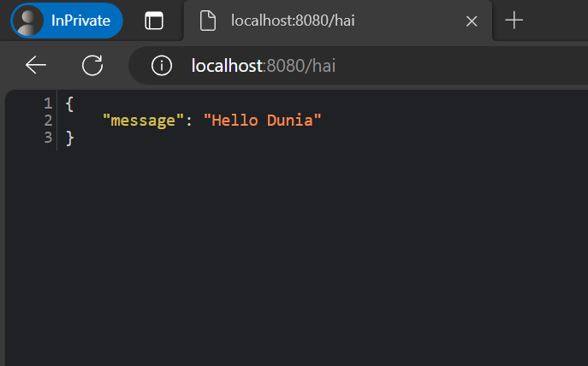The image size is (588, 366).
Task: Open the tab actions menu icon
Action: coord(154,21)
